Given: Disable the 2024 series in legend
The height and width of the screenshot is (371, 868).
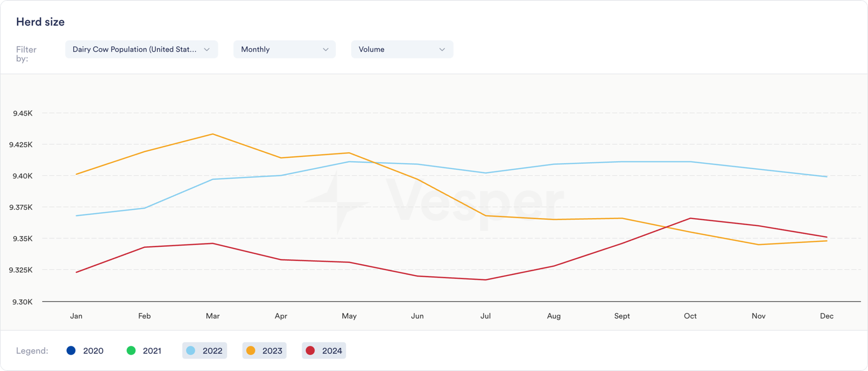Looking at the screenshot, I should click(324, 350).
